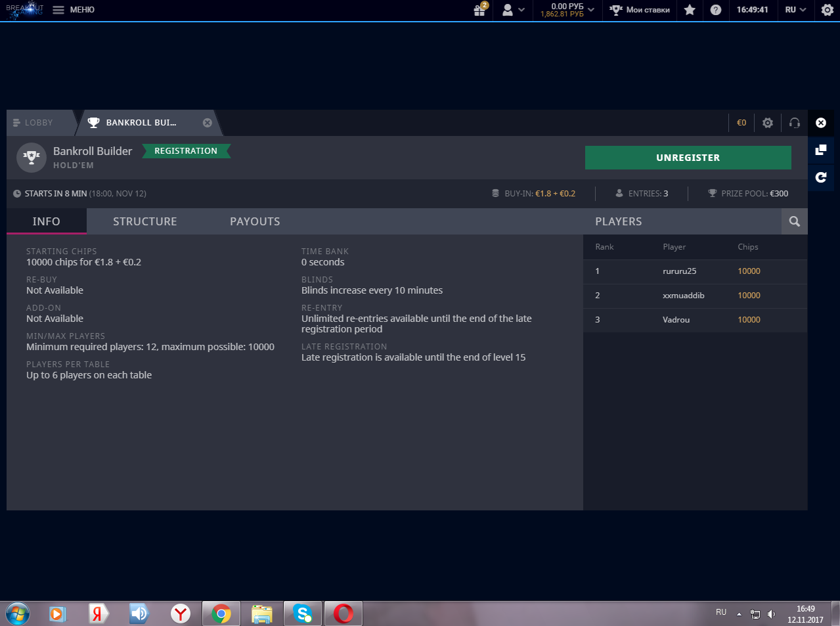Click BUY-IN €1.8 + €0.2 value

tap(555, 194)
